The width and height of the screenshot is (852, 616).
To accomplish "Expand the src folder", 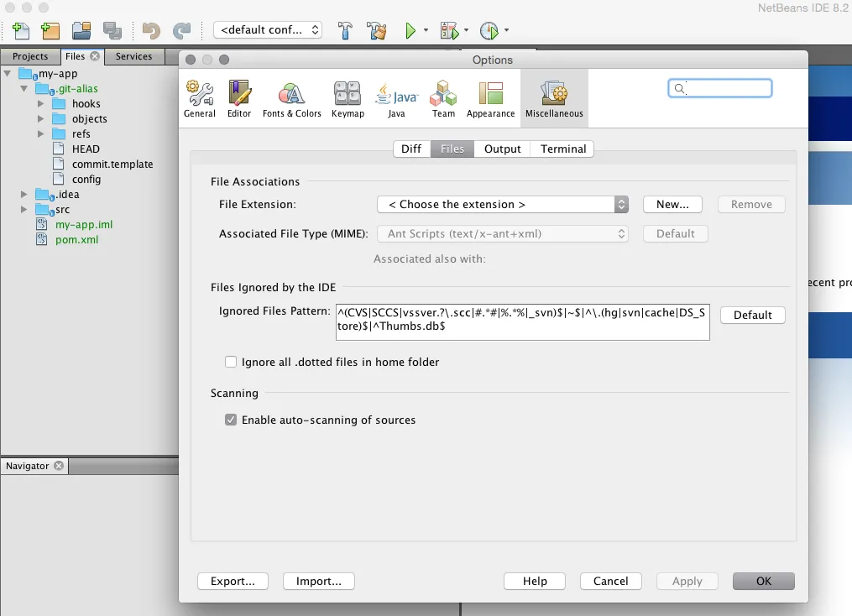I will click(24, 209).
